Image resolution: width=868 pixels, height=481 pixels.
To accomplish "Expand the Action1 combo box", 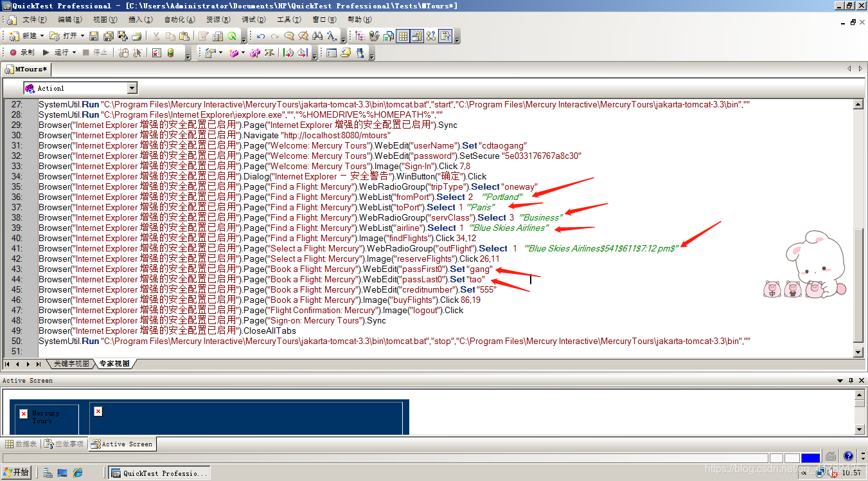I will click(x=132, y=88).
